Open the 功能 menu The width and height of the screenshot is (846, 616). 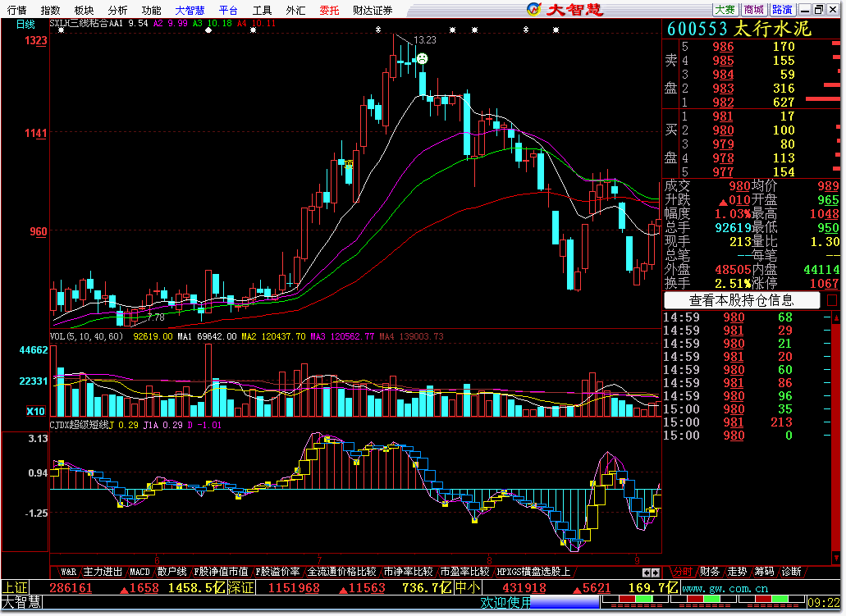[x=151, y=10]
